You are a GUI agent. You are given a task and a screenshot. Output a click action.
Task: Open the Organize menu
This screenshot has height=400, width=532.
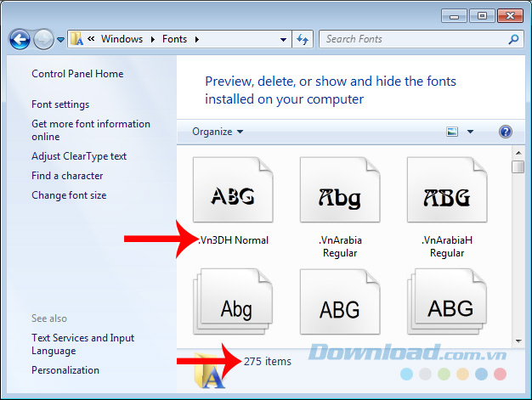coord(218,132)
